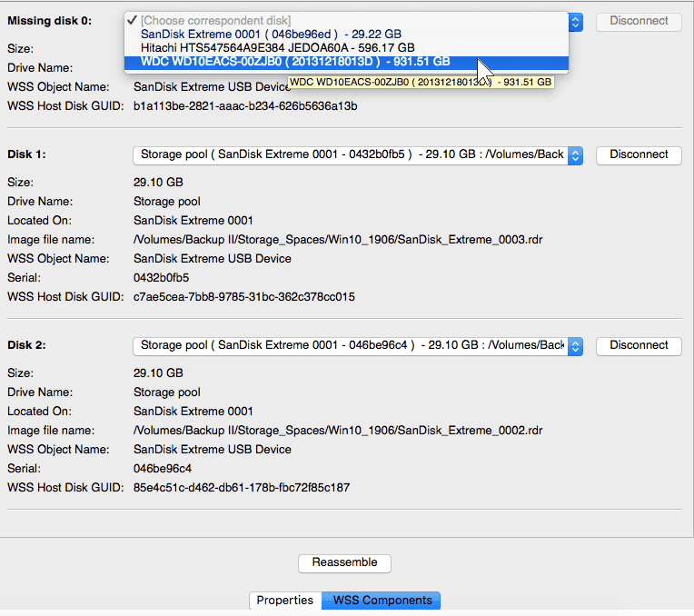Select the Choose correspondent disk placeholder

(346, 20)
